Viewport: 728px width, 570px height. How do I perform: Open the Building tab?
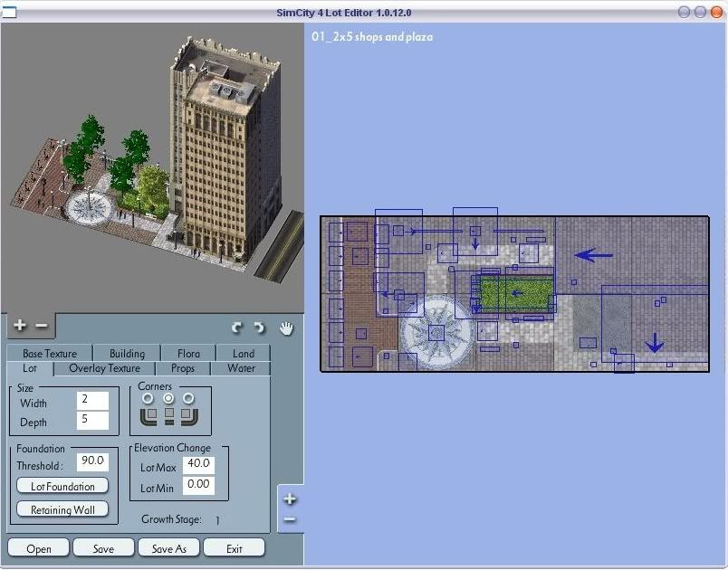[x=127, y=354]
